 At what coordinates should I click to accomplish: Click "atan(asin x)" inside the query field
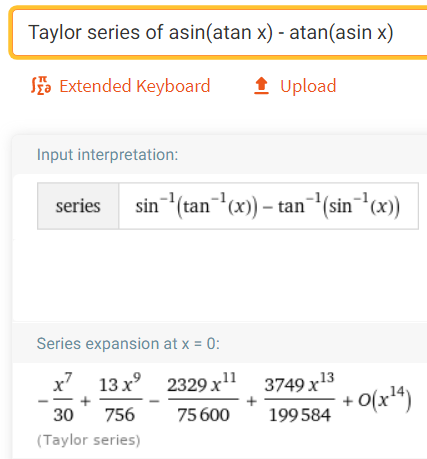[341, 33]
